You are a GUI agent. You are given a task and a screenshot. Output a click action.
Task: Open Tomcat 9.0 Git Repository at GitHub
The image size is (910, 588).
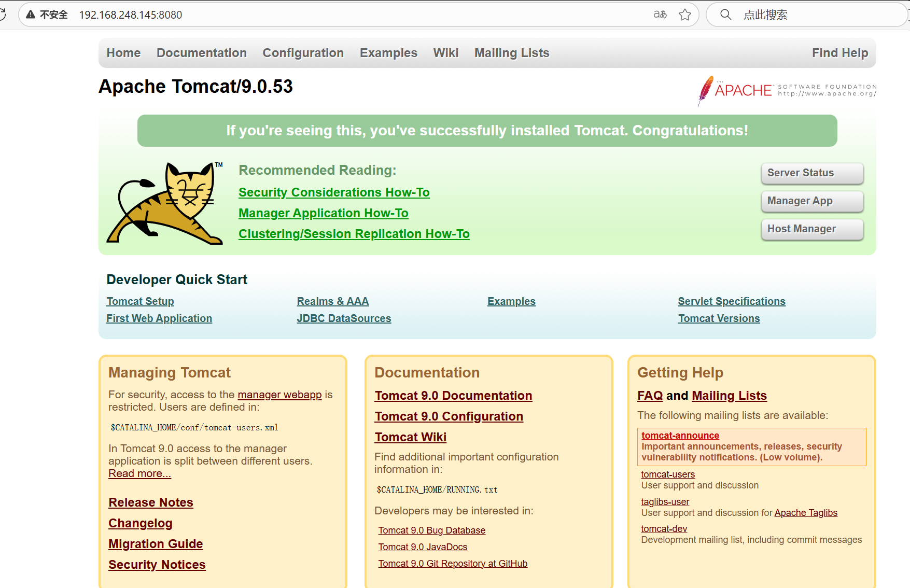coord(453,564)
